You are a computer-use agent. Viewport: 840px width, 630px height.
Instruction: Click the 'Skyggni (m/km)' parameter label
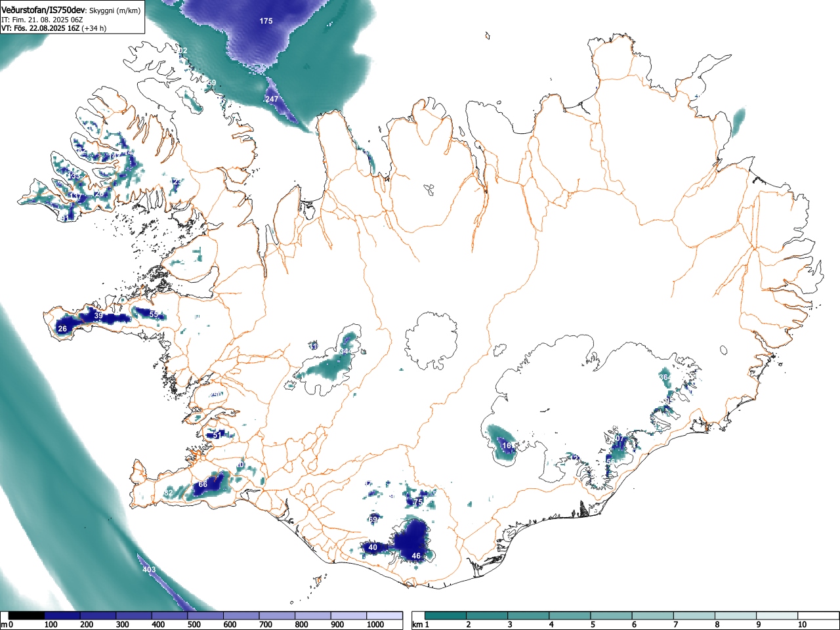(x=115, y=10)
